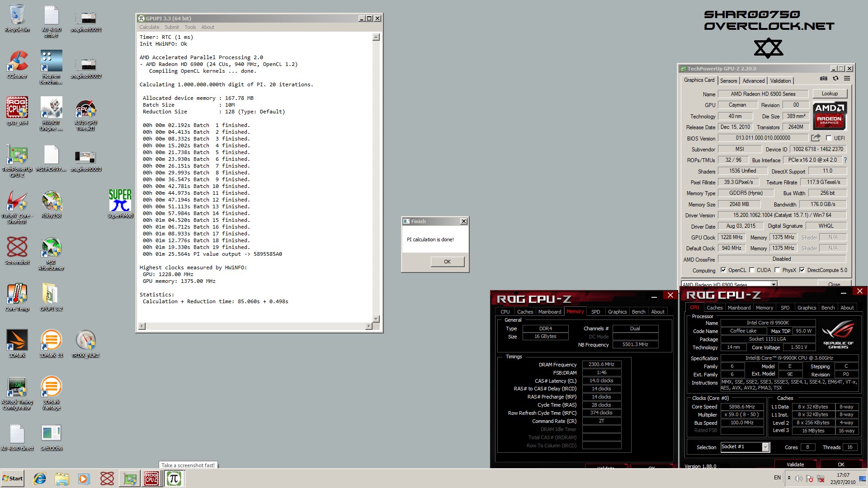
Task: Toggle the DirectCompute 5.0 checkbox
Action: click(x=802, y=270)
